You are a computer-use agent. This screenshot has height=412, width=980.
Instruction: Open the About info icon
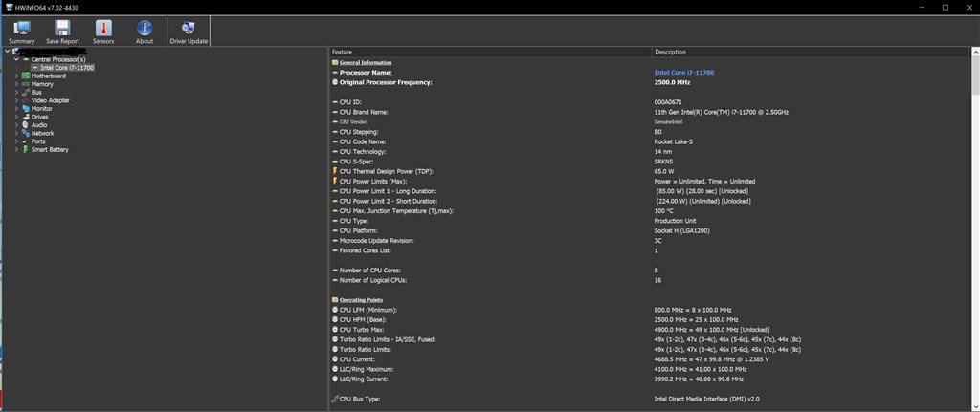[144, 32]
